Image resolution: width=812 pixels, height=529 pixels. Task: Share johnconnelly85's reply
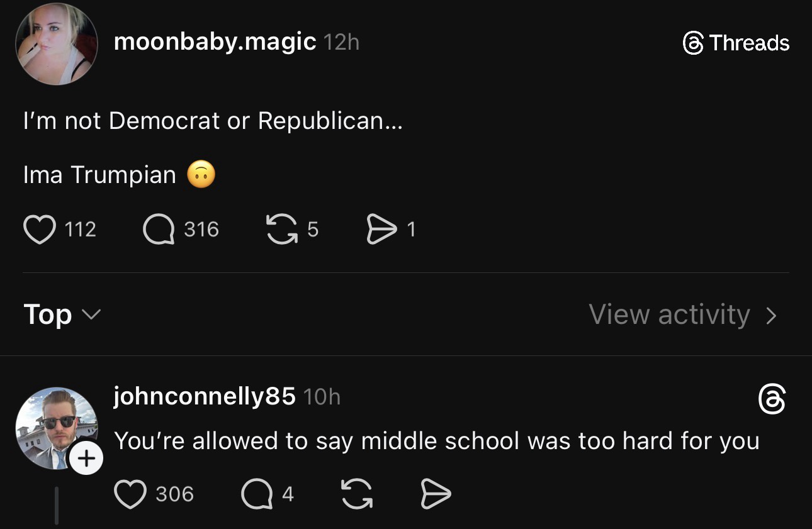point(436,494)
